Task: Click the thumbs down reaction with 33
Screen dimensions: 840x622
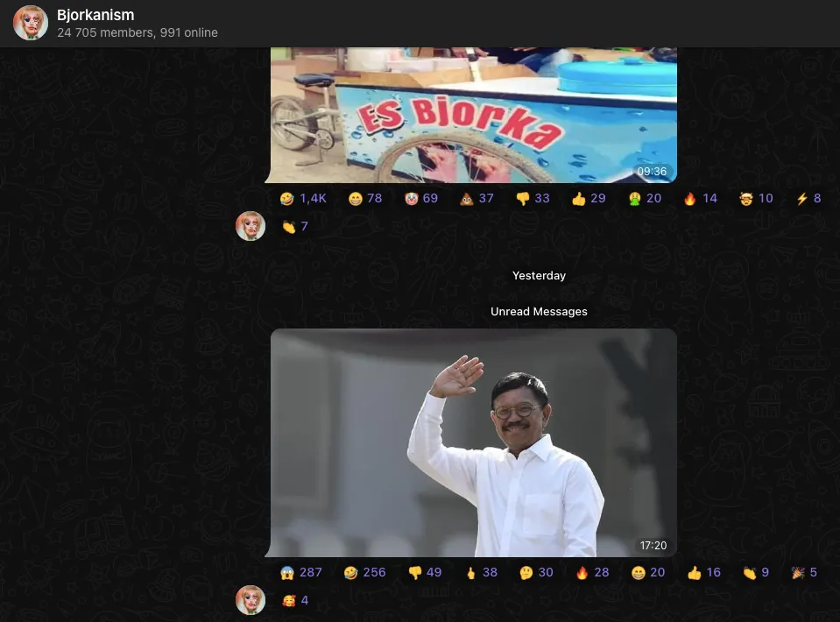Action: [x=533, y=199]
